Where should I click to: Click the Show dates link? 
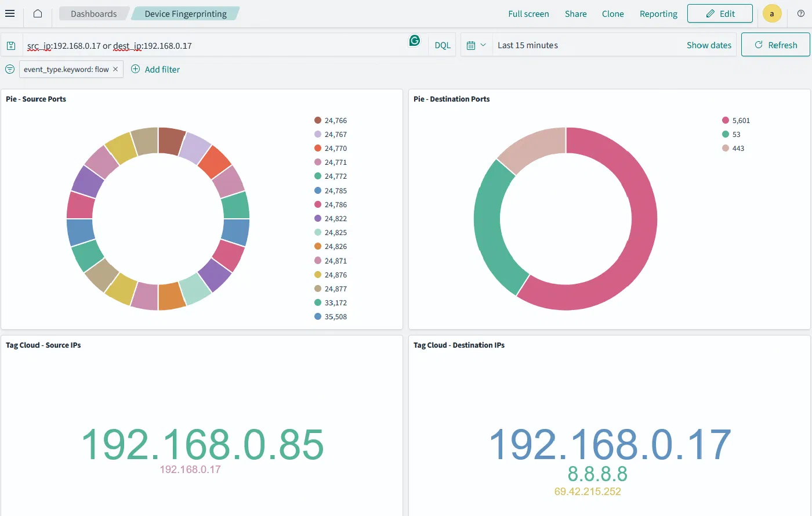click(709, 45)
